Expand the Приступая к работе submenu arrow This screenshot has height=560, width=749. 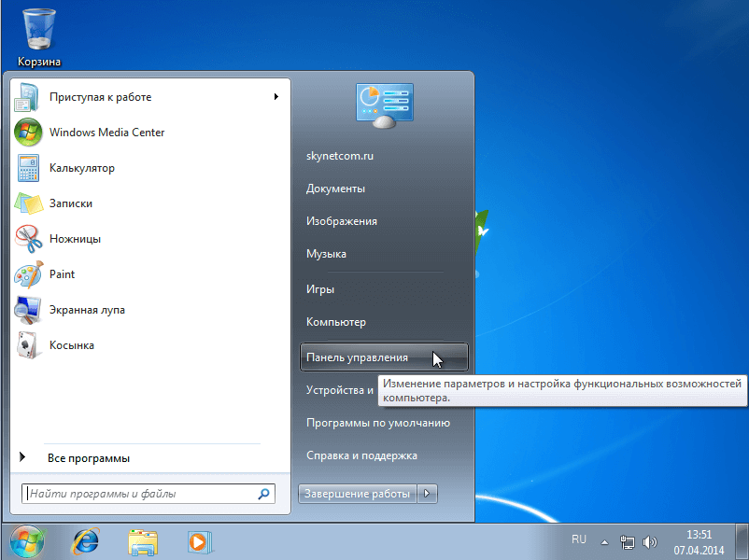[276, 97]
